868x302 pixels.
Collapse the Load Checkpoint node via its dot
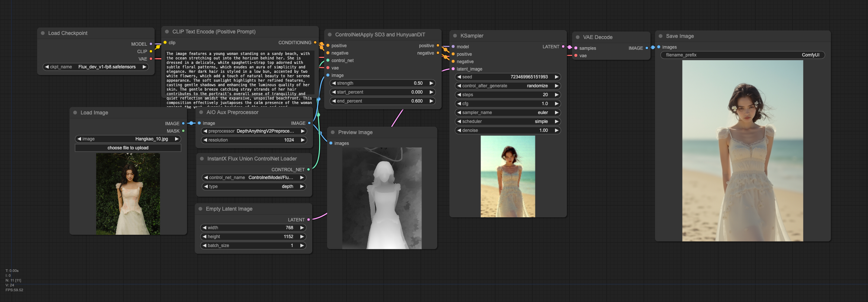pyautogui.click(x=43, y=33)
